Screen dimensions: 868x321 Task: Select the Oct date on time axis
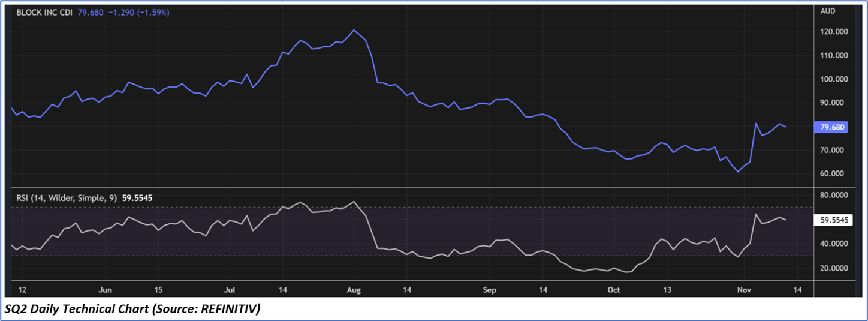point(613,290)
